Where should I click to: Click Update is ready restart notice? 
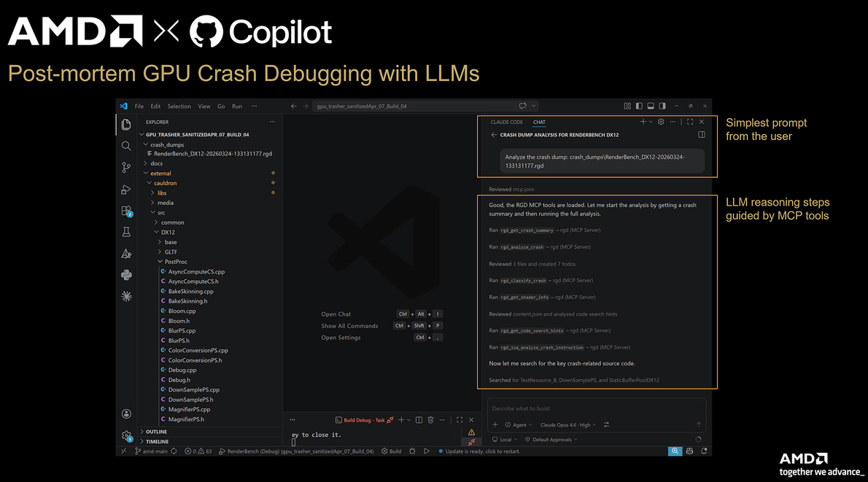tap(478, 451)
